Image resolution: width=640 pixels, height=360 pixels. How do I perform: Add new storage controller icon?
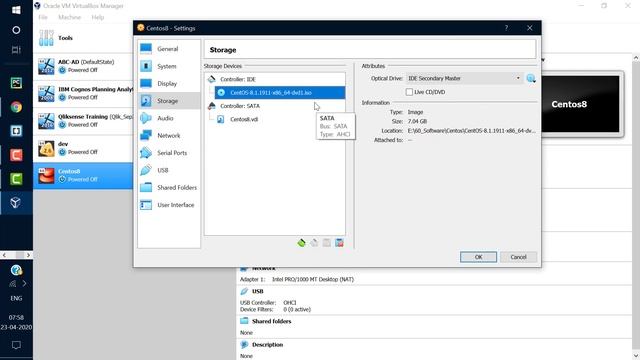click(x=301, y=243)
